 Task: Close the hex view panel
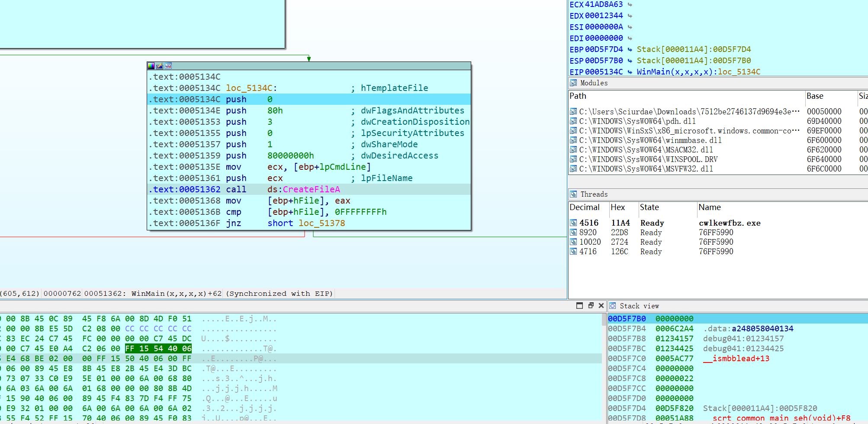601,305
